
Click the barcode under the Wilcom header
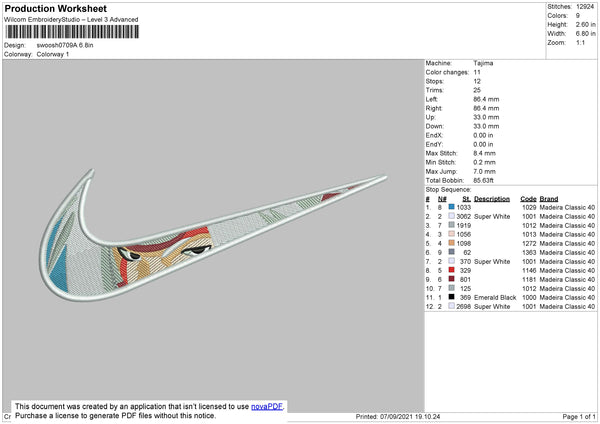click(x=72, y=32)
